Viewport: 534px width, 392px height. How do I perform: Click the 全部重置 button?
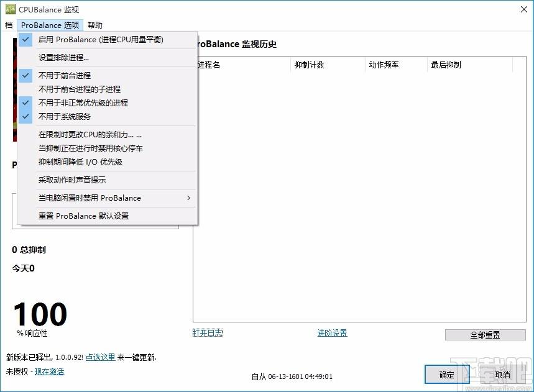[x=486, y=335]
